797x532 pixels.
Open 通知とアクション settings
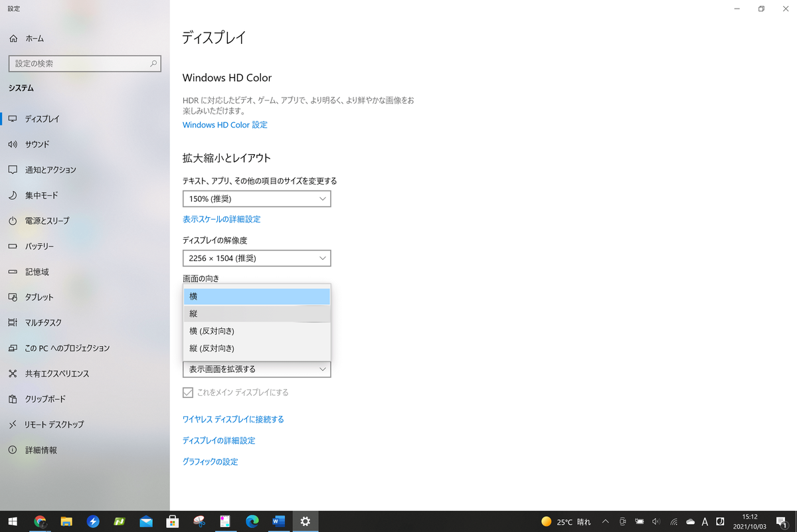point(53,169)
